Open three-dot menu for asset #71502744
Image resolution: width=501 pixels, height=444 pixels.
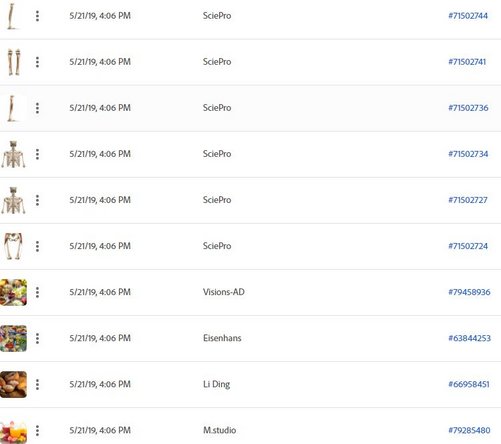point(37,16)
